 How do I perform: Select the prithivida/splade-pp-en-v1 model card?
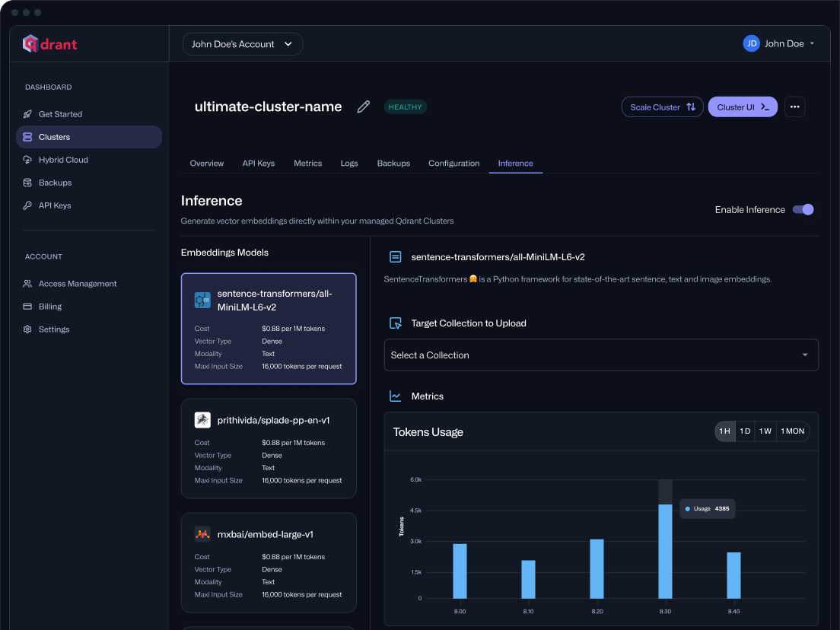(x=268, y=449)
